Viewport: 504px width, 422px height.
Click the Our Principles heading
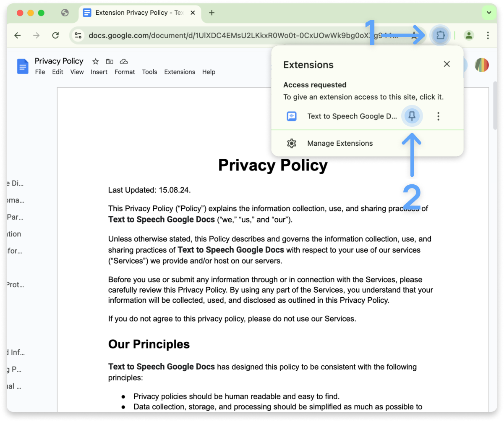[x=149, y=344]
